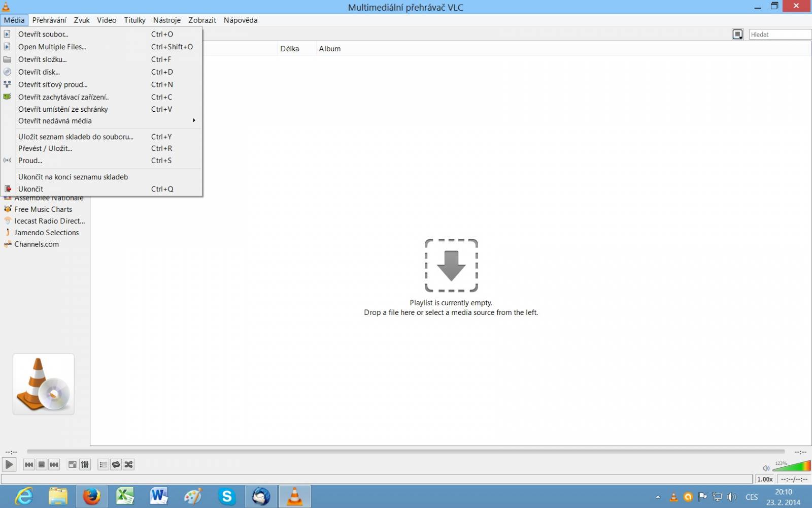Select Proud... menu item
The image size is (812, 508).
[x=101, y=161]
